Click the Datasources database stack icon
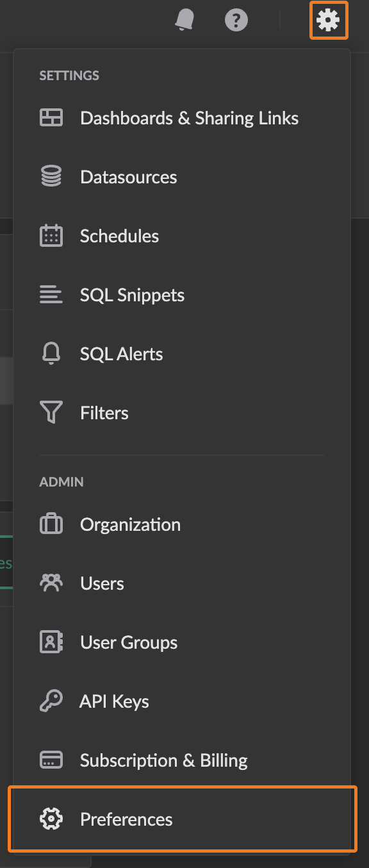369x868 pixels. (51, 177)
